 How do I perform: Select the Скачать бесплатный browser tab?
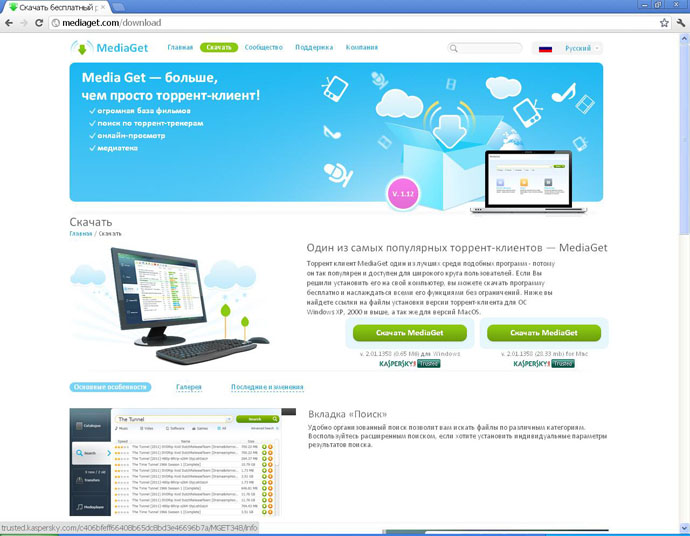click(x=56, y=7)
